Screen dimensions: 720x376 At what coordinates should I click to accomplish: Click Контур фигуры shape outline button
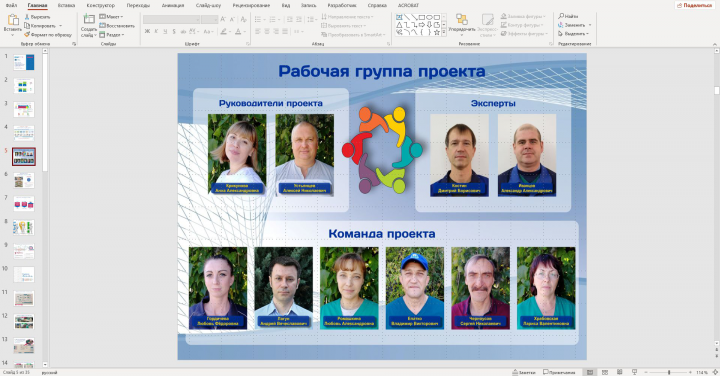point(522,25)
